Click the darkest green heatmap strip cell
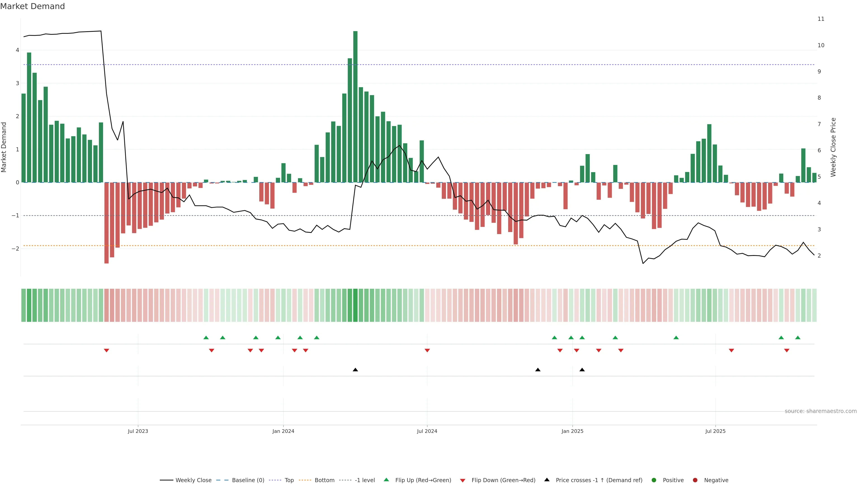This screenshot has width=868, height=488. 355,305
